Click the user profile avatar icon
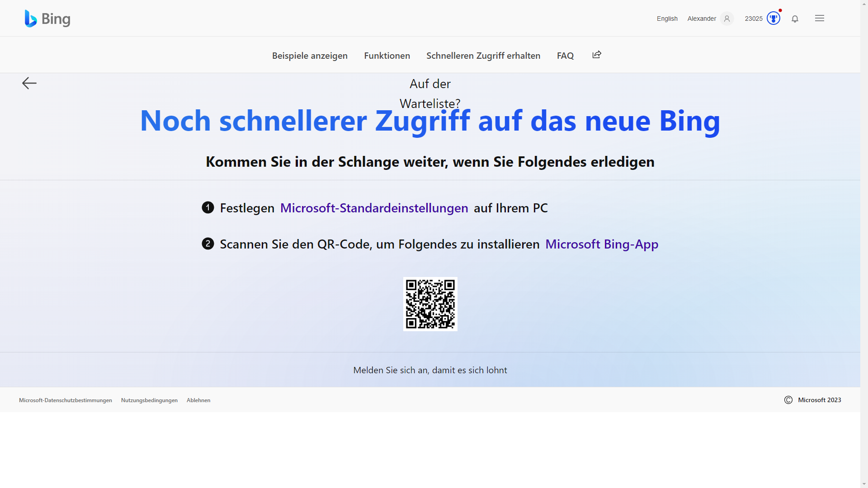Viewport: 868px width, 488px height. (x=727, y=19)
